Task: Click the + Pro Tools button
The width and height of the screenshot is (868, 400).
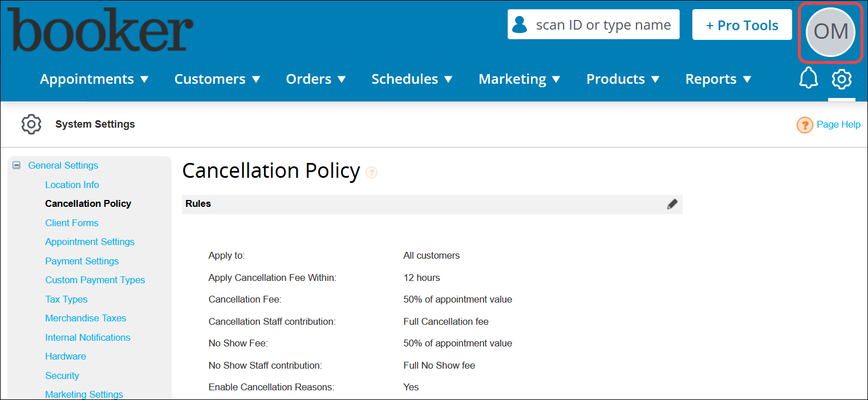Action: point(741,24)
